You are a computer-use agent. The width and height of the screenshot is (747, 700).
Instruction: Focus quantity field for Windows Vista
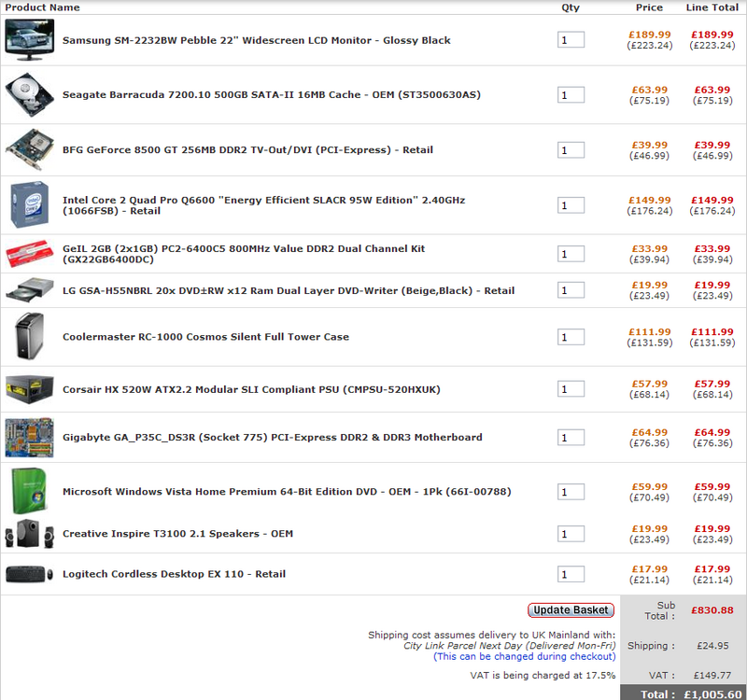(x=571, y=492)
